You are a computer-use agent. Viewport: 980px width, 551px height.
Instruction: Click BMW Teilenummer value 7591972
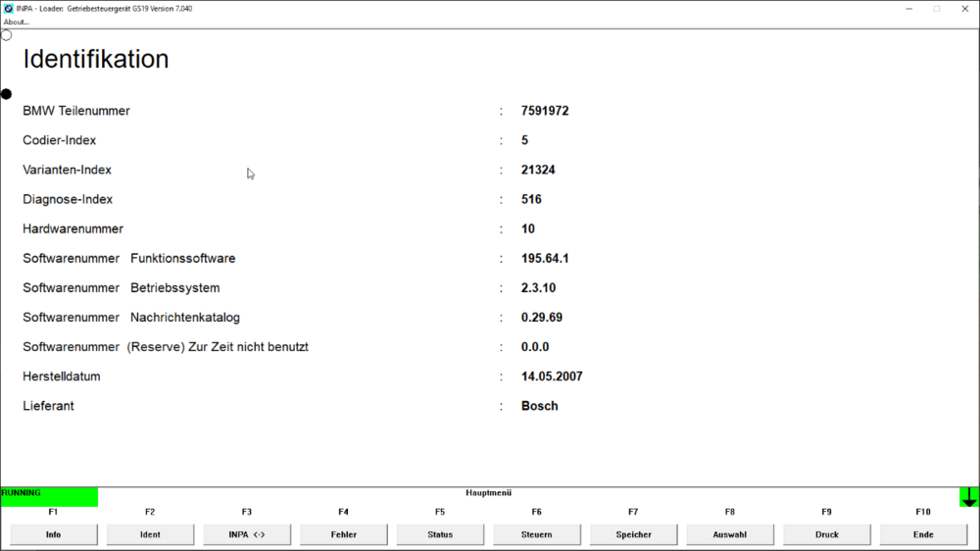click(x=545, y=112)
